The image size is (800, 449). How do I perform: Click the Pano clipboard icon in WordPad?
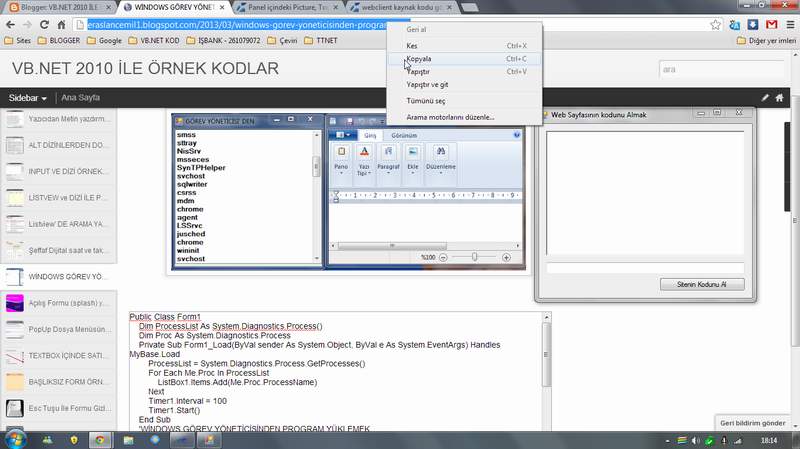[341, 152]
